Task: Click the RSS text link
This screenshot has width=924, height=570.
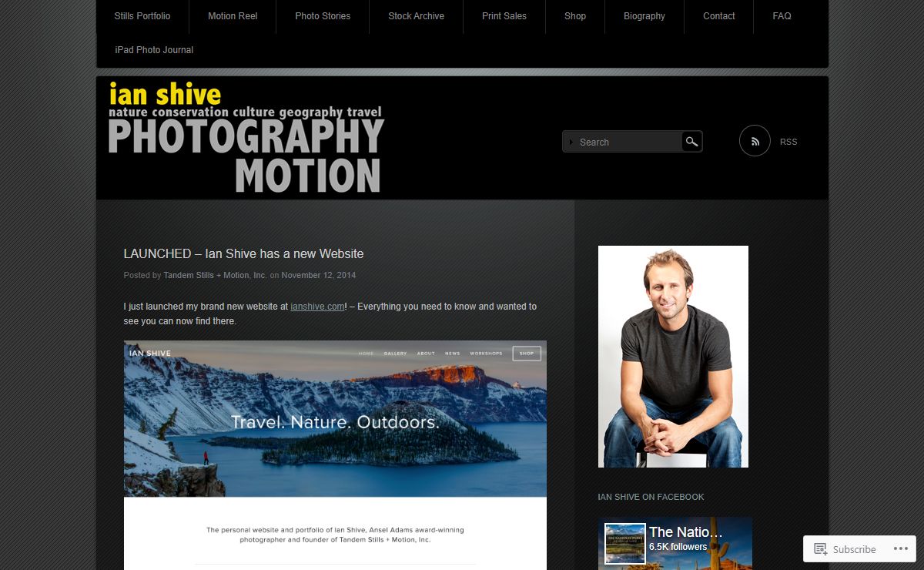Action: [788, 142]
